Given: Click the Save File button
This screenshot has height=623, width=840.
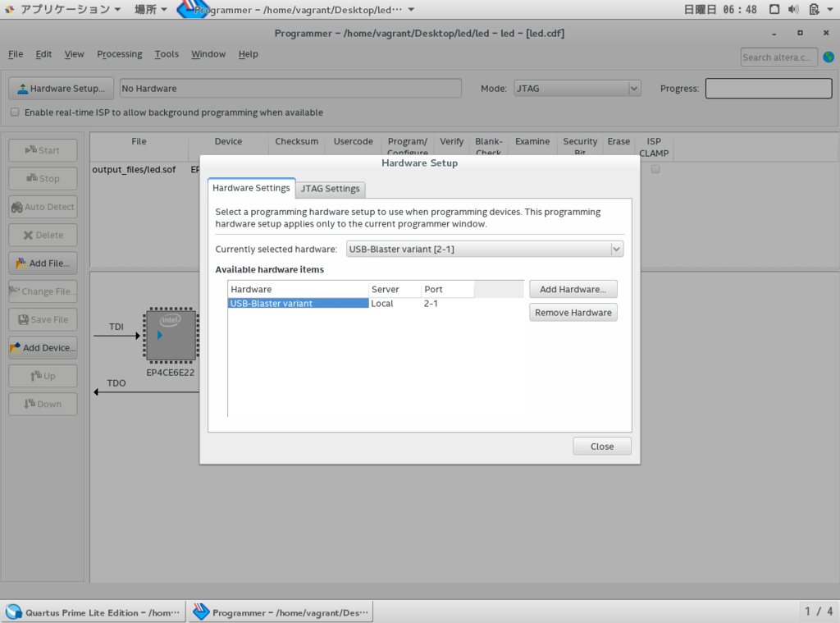Looking at the screenshot, I should click(x=43, y=319).
